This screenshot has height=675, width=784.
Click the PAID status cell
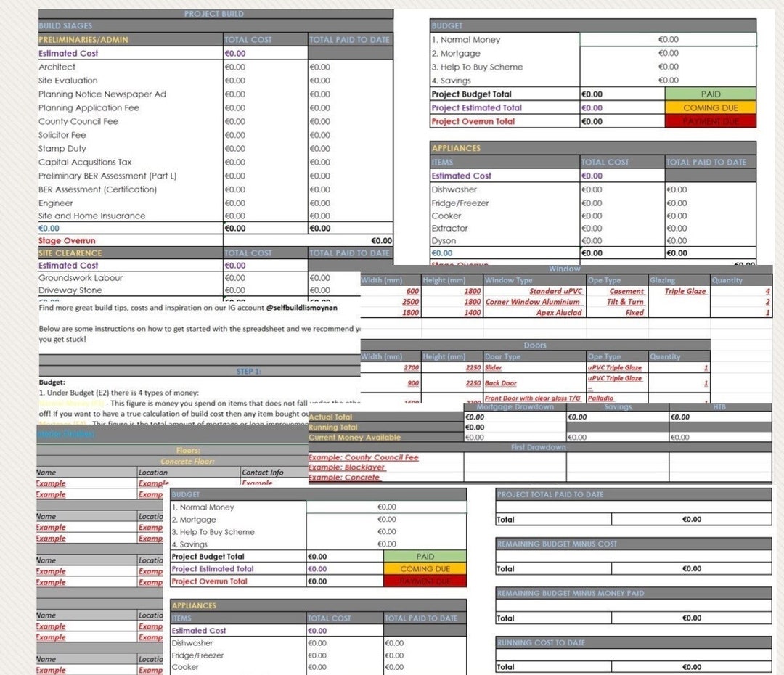coord(709,93)
